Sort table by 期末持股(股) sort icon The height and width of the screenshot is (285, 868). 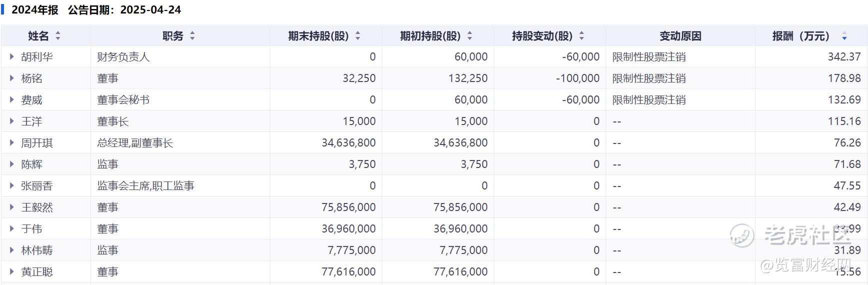[x=358, y=36]
